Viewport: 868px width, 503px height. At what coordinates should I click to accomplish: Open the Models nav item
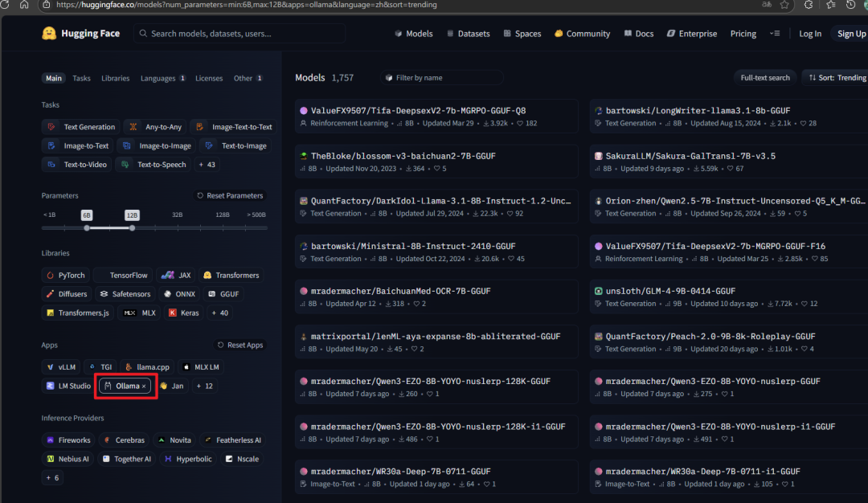pyautogui.click(x=414, y=34)
